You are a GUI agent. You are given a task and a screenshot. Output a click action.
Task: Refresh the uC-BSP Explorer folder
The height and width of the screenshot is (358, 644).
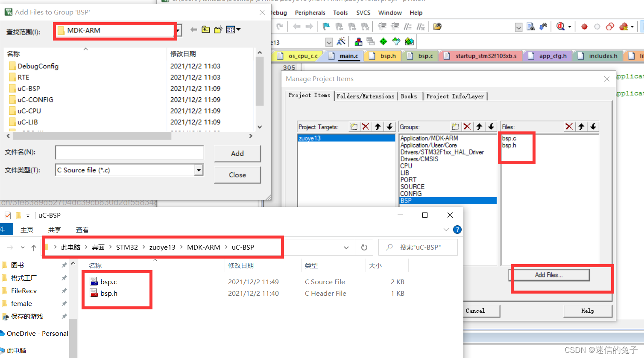pos(364,247)
